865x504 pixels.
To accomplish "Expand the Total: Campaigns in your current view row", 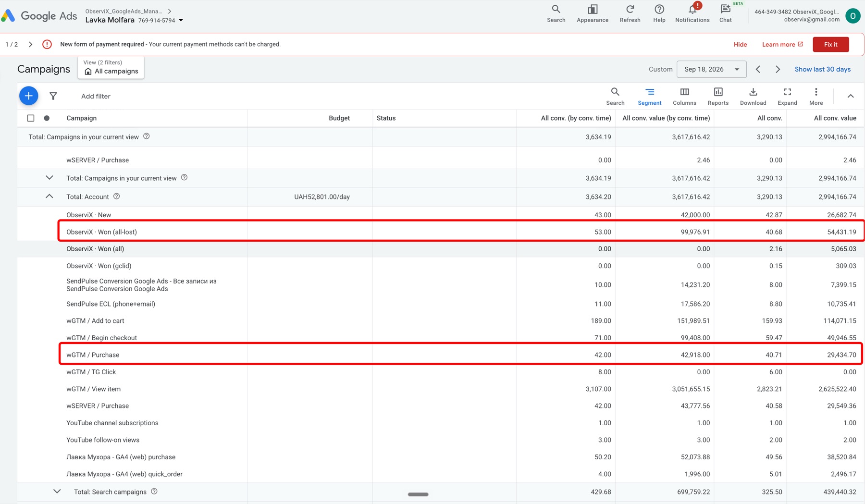I will pyautogui.click(x=49, y=178).
